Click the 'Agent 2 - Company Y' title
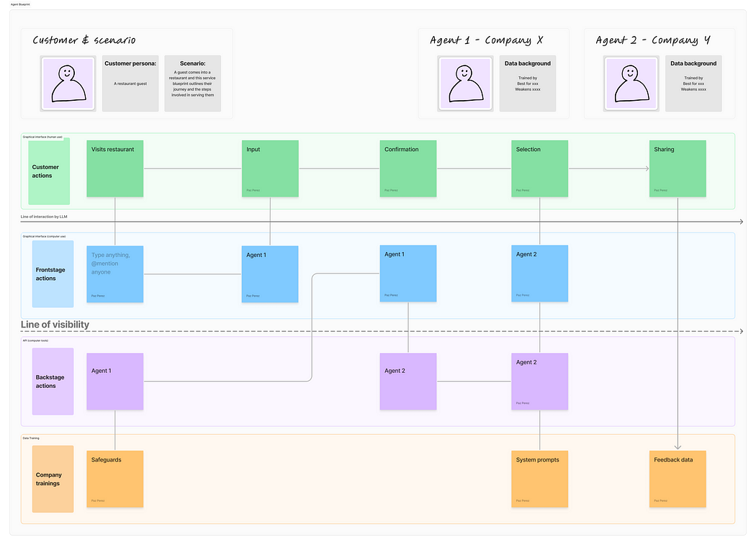Image resolution: width=756 pixels, height=545 pixels. (653, 40)
